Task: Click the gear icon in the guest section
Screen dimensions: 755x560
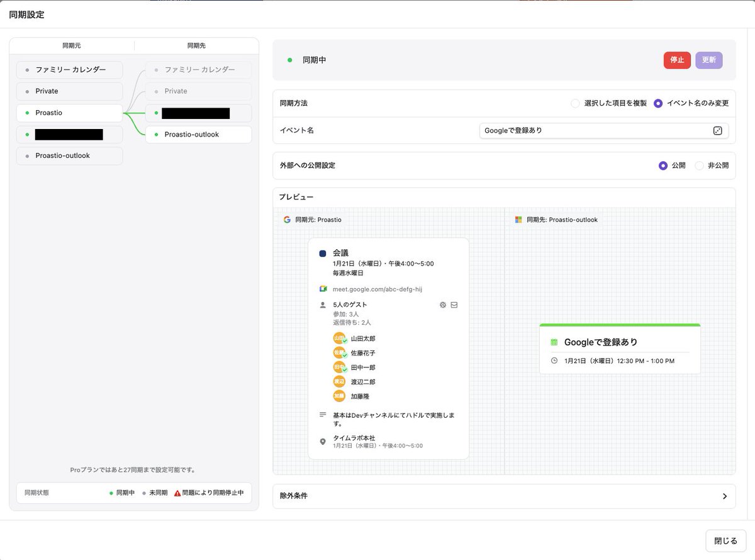Action: point(443,305)
